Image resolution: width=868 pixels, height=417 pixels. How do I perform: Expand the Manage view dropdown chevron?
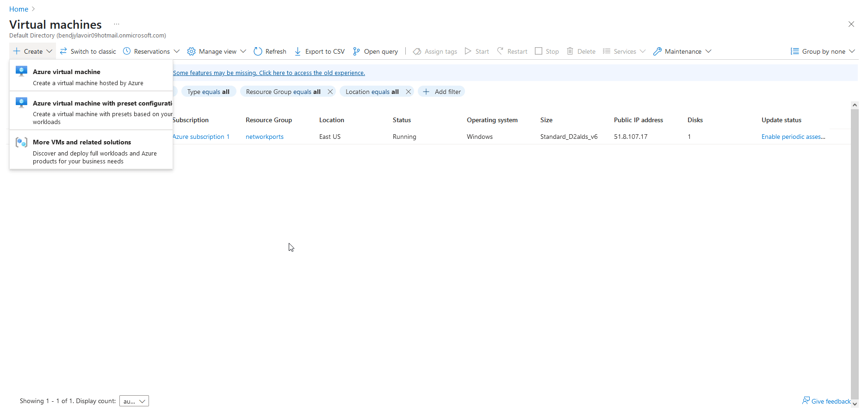tap(243, 51)
